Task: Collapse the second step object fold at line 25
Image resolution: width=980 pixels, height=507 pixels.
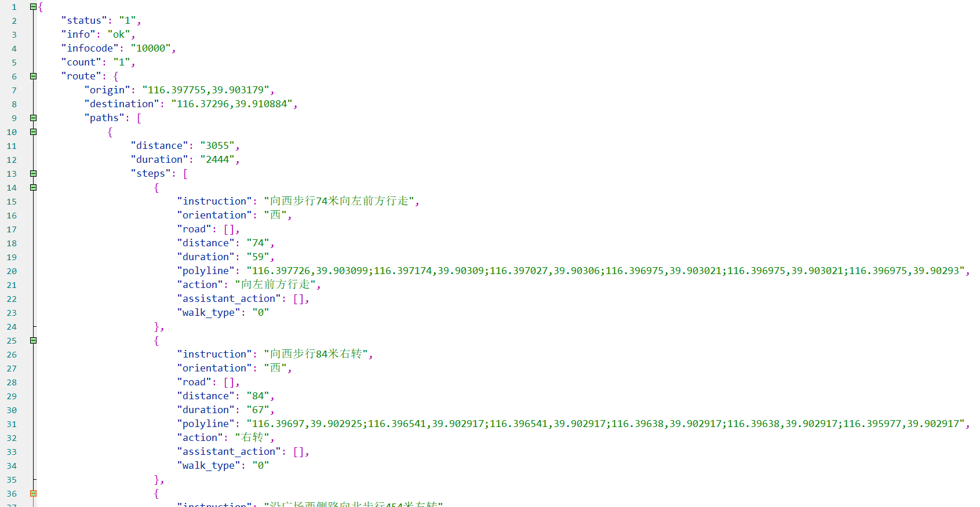Action: [x=33, y=341]
